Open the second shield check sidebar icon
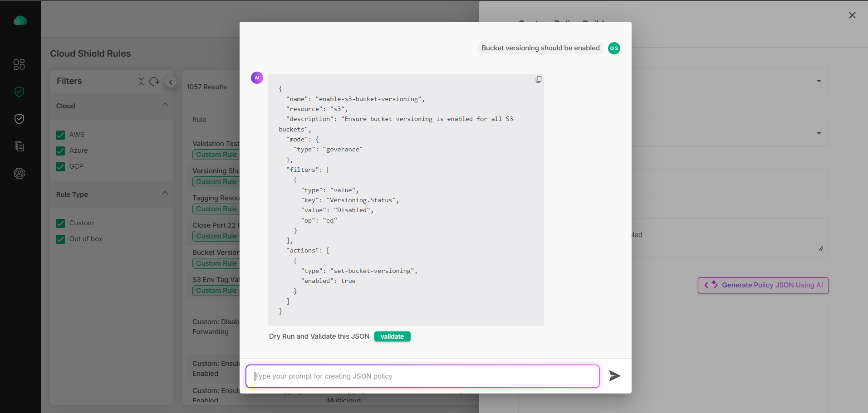Viewport: 868px width, 413px height. [x=19, y=119]
